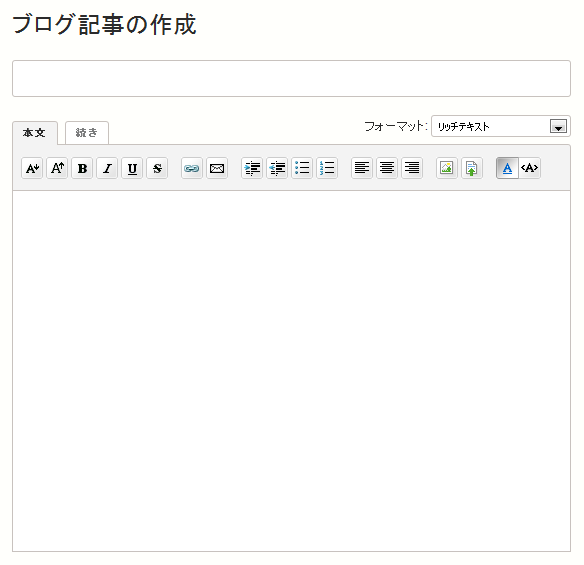Center align the text
This screenshot has width=584, height=565.
pyautogui.click(x=387, y=168)
